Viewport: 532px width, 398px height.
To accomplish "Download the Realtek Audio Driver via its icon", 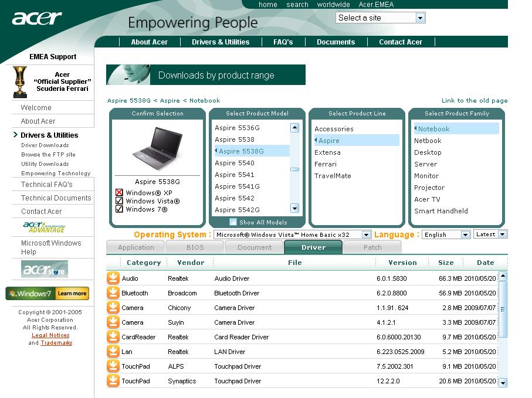I will tap(113, 278).
